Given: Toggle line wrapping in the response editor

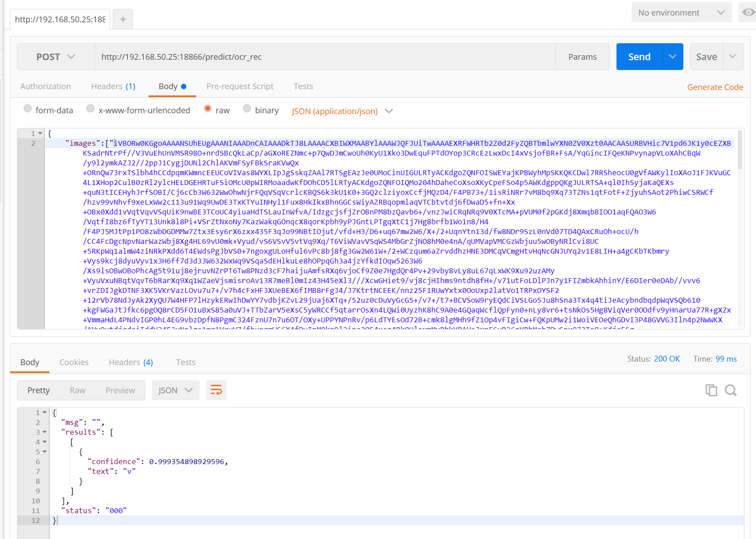Looking at the screenshot, I should tap(216, 390).
